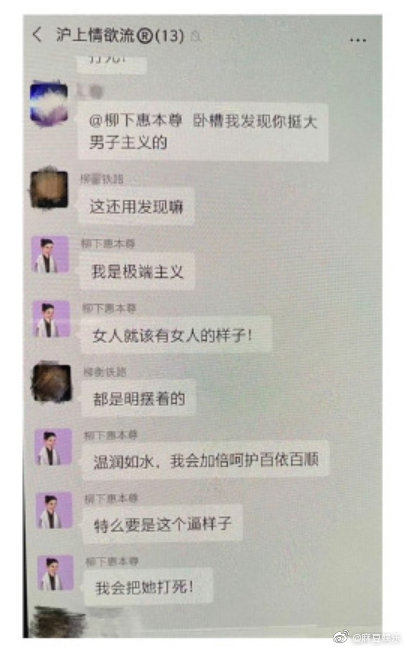Open purple avatar beside '温润如水' message
The image size is (407, 651).
[x=53, y=447]
